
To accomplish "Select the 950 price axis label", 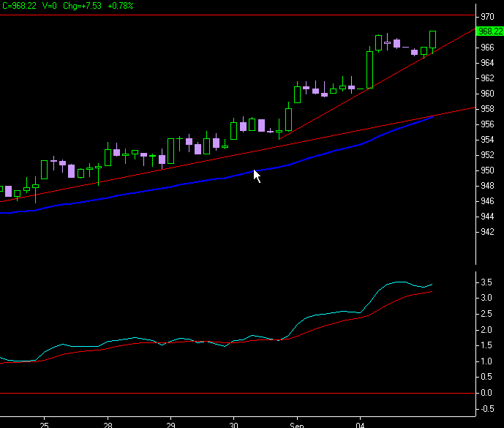I will pyautogui.click(x=487, y=170).
